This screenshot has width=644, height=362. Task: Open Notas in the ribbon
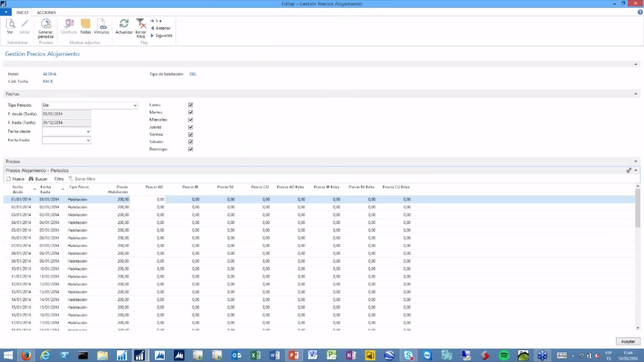click(85, 26)
